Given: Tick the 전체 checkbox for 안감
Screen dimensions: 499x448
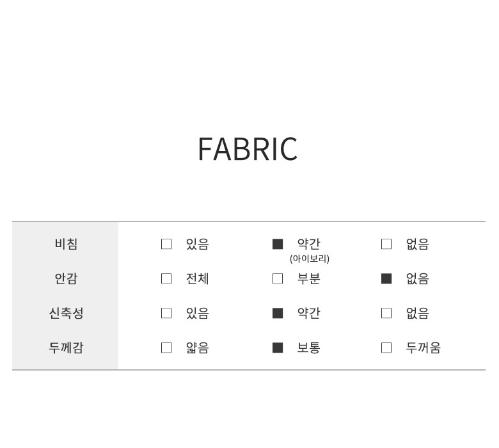Looking at the screenshot, I should [166, 278].
